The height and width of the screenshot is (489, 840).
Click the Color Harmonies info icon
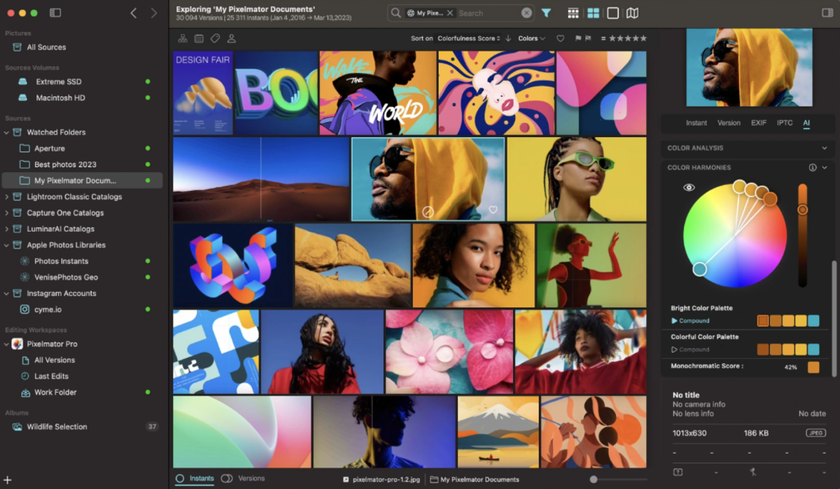812,168
